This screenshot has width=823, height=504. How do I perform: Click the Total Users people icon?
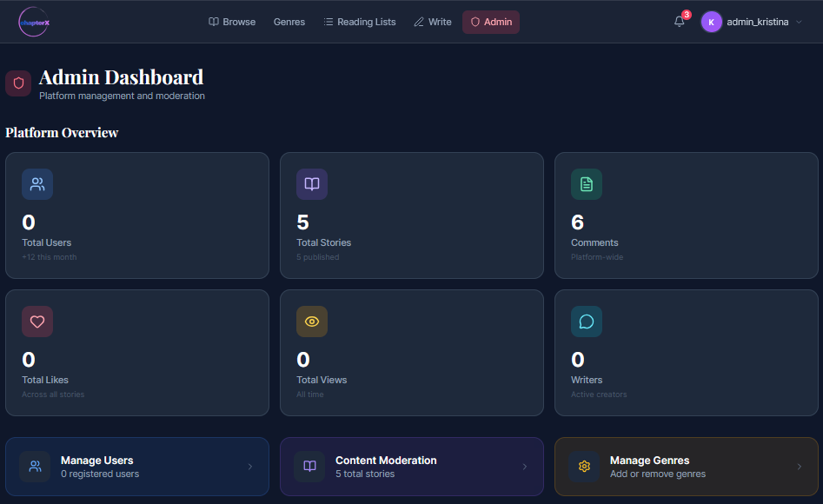37,184
